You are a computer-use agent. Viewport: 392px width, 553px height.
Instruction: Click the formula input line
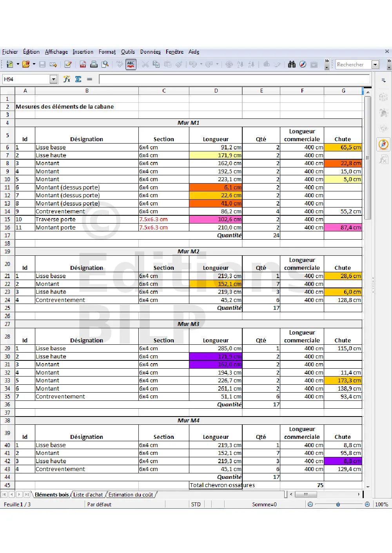click(234, 79)
